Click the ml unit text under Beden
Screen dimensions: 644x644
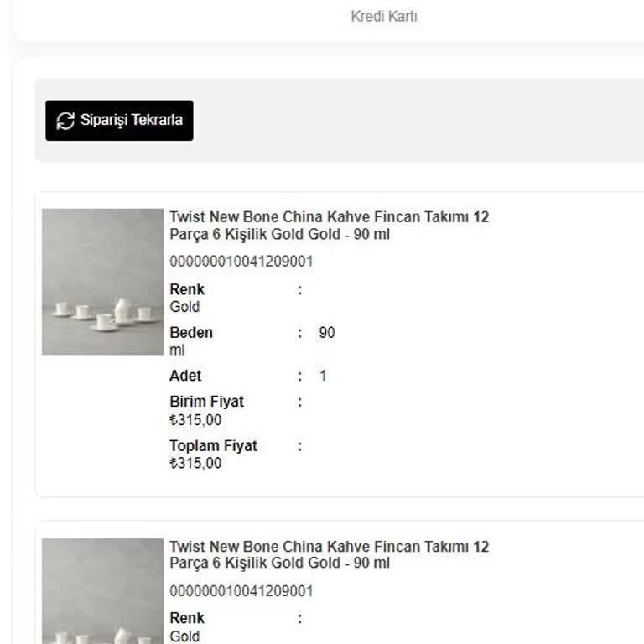pyautogui.click(x=177, y=350)
